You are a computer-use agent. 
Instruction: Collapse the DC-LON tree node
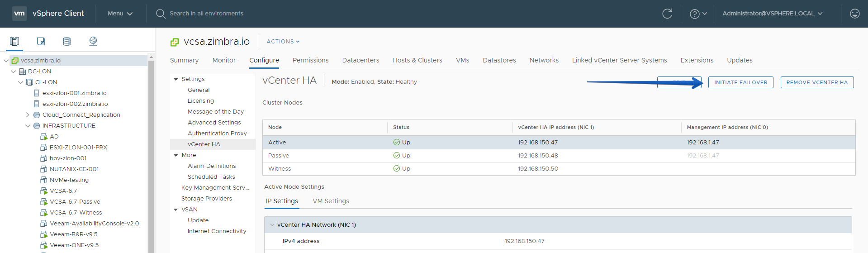pos(13,72)
